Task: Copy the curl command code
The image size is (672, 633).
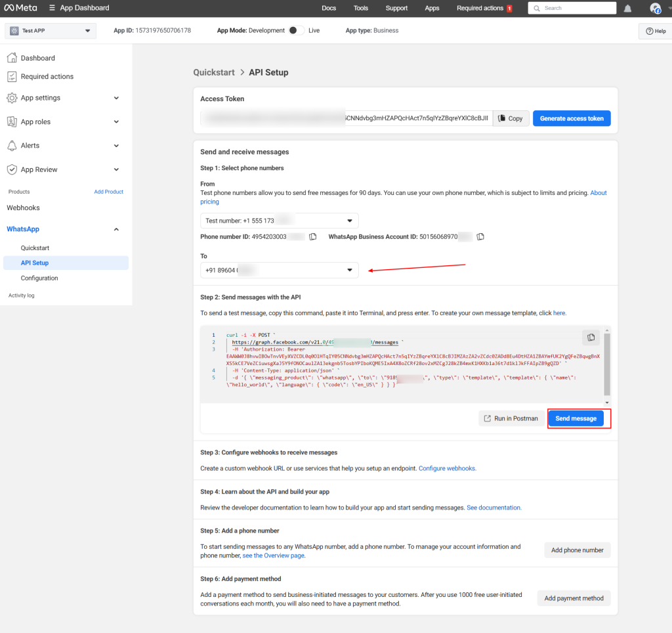Action: (591, 338)
